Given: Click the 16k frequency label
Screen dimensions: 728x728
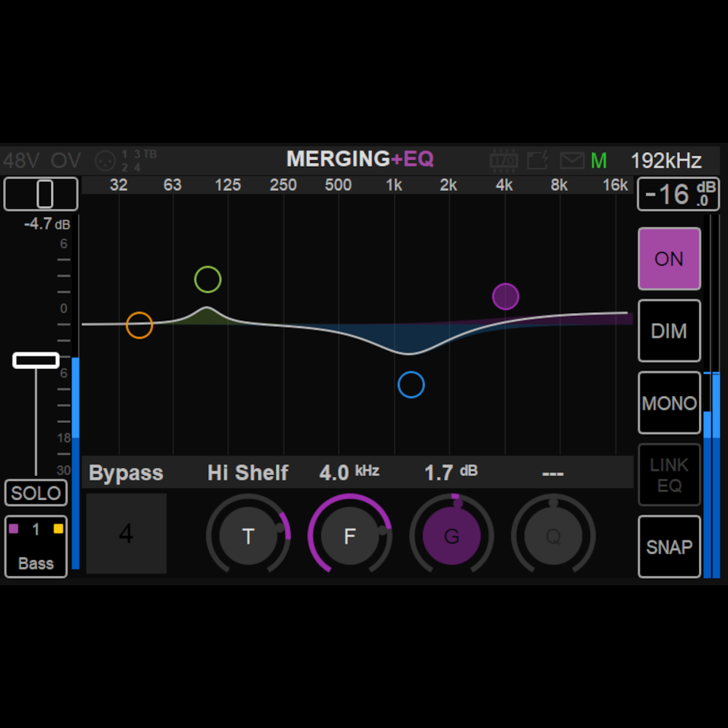Looking at the screenshot, I should click(x=615, y=185).
